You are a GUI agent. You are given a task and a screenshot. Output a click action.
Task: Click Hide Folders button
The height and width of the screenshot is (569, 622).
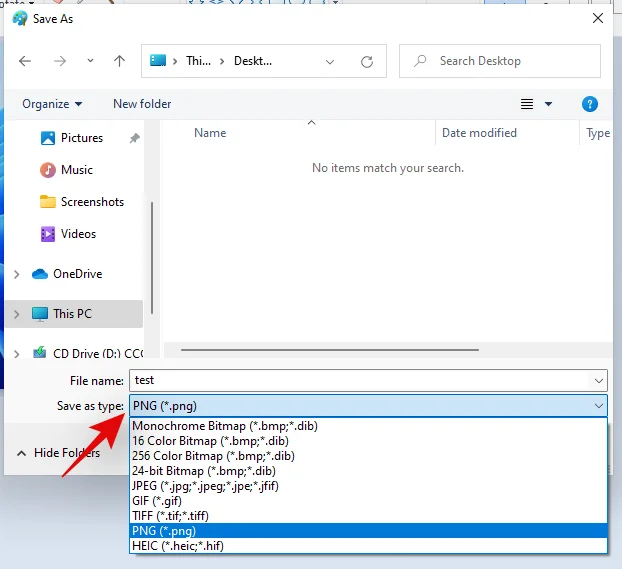58,453
